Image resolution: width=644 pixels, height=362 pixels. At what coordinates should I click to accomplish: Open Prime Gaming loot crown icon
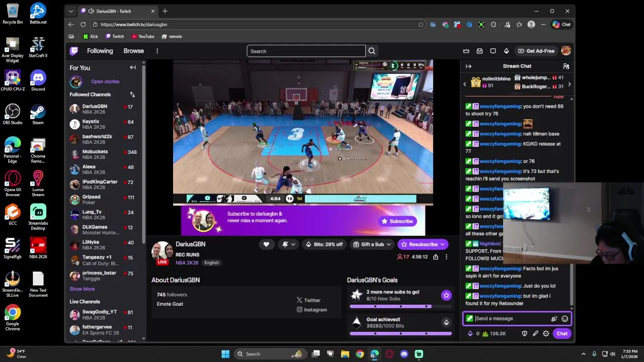[x=466, y=51]
